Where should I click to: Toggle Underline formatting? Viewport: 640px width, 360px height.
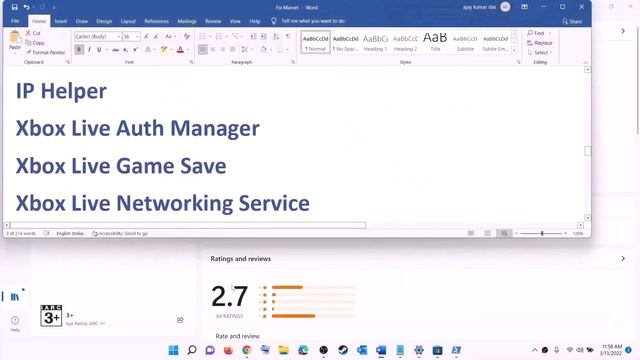click(x=99, y=49)
